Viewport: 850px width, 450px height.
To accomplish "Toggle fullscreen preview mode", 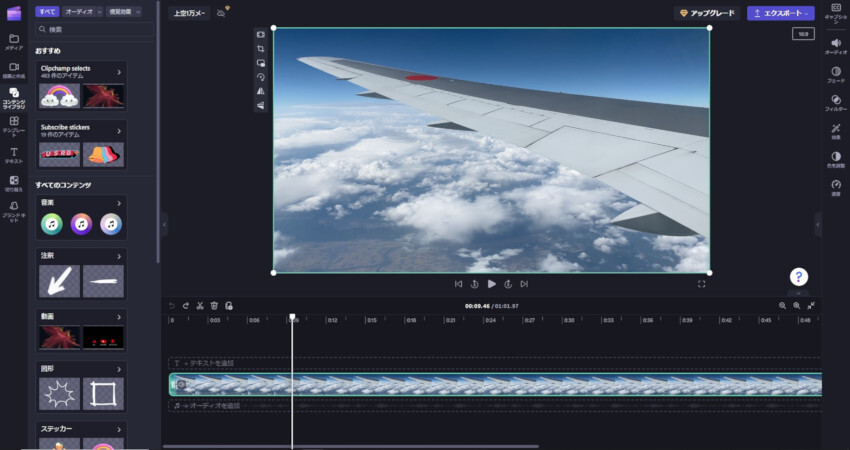I will (702, 284).
